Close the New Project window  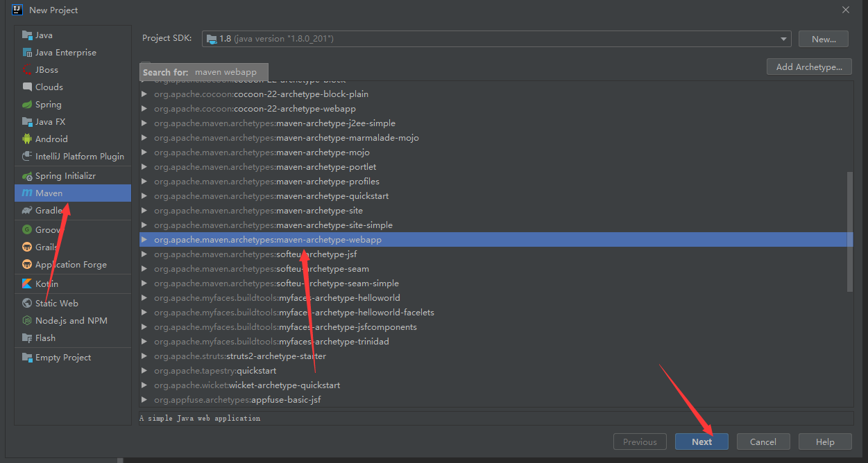click(x=845, y=10)
